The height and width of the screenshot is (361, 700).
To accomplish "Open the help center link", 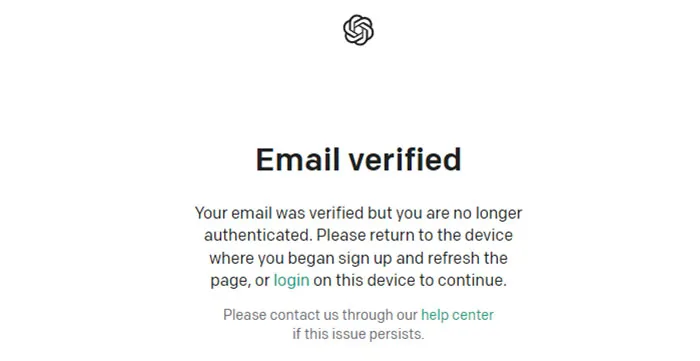I will [x=458, y=315].
